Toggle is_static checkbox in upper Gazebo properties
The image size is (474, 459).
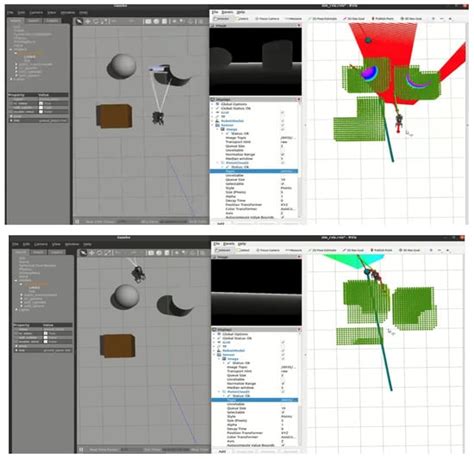click(41, 104)
